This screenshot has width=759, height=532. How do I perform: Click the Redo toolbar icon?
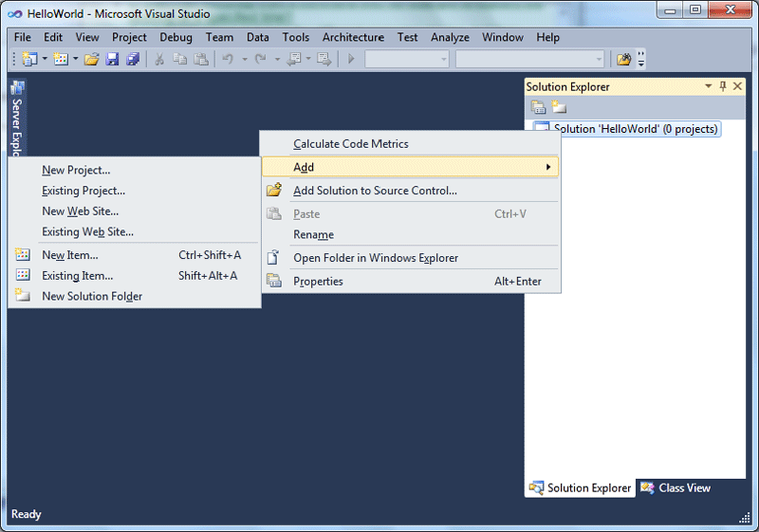click(x=260, y=59)
